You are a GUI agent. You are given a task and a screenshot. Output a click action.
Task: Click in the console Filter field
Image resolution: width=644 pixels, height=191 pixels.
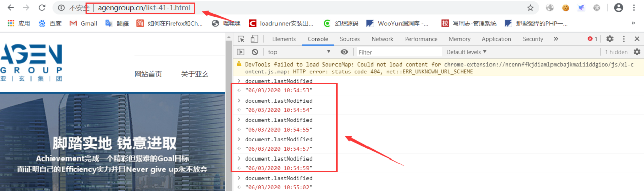tap(399, 52)
